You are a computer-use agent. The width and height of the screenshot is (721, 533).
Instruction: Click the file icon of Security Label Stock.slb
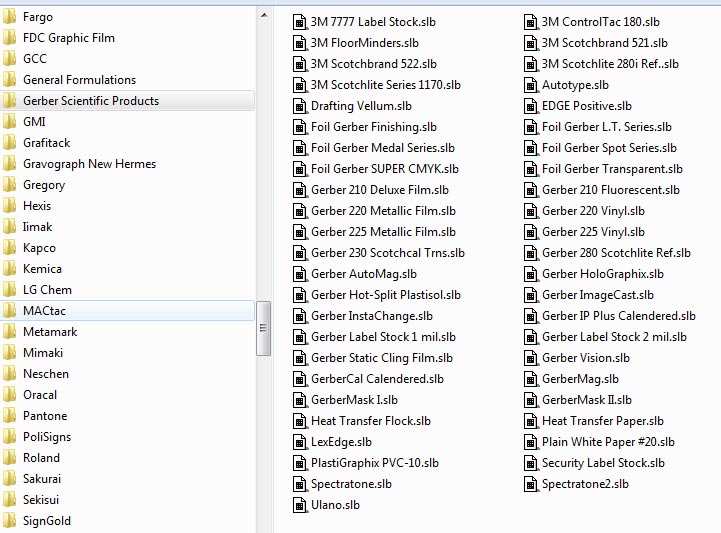tap(530, 463)
